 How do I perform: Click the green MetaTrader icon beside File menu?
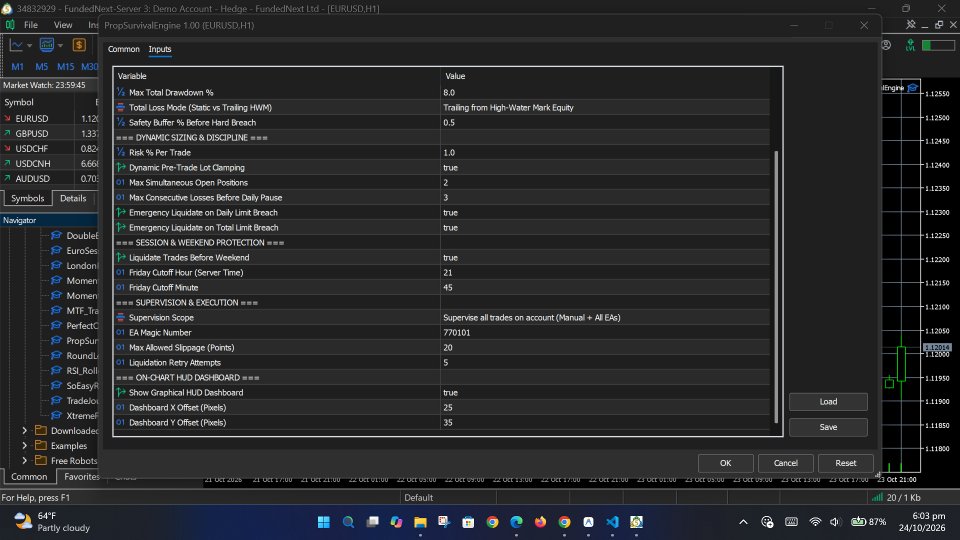pos(10,25)
